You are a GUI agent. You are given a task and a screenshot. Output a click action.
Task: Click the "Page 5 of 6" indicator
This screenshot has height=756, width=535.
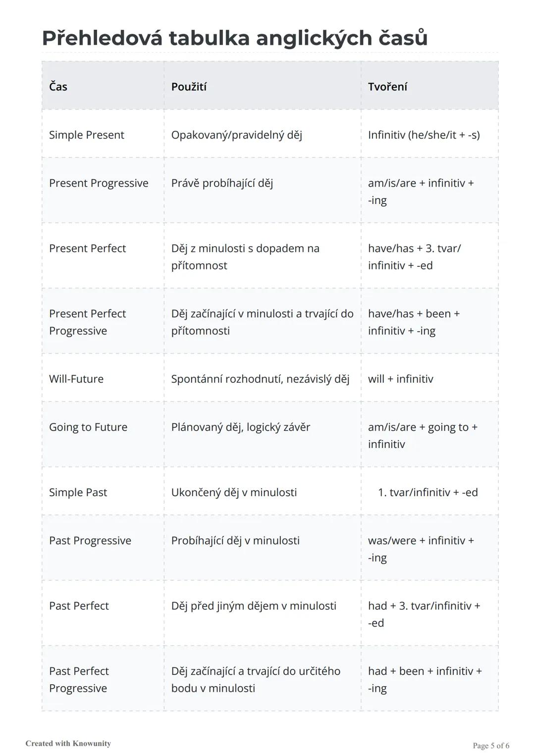[491, 745]
